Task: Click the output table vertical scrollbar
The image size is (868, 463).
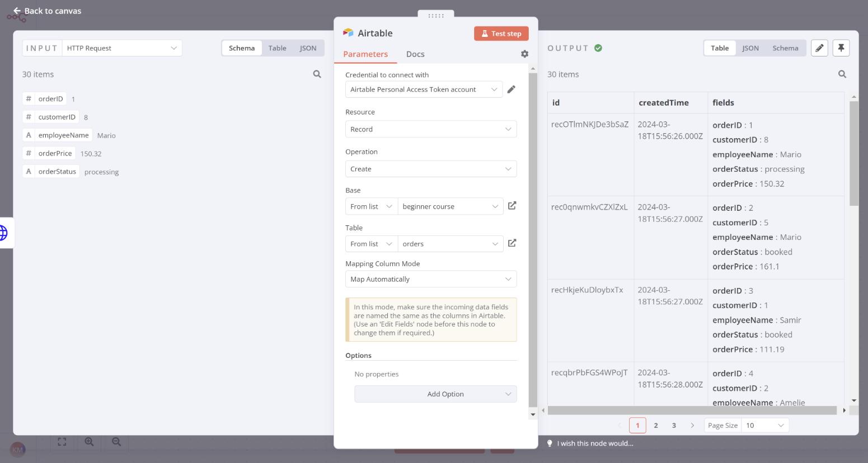Action: tap(853, 154)
